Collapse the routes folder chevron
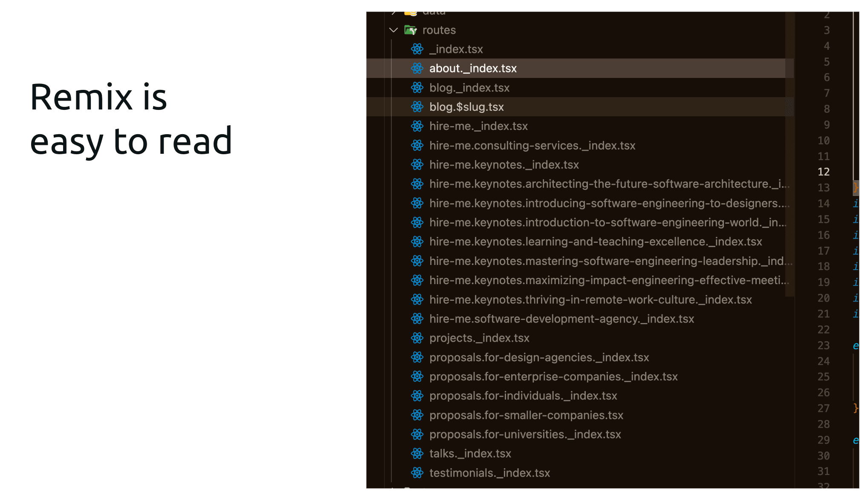 (393, 30)
